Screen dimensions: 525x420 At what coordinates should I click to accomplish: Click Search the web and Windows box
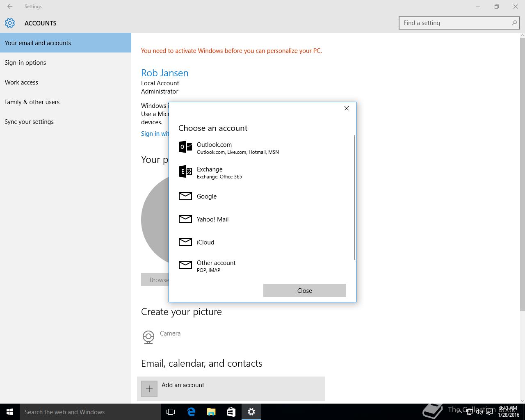coord(90,412)
